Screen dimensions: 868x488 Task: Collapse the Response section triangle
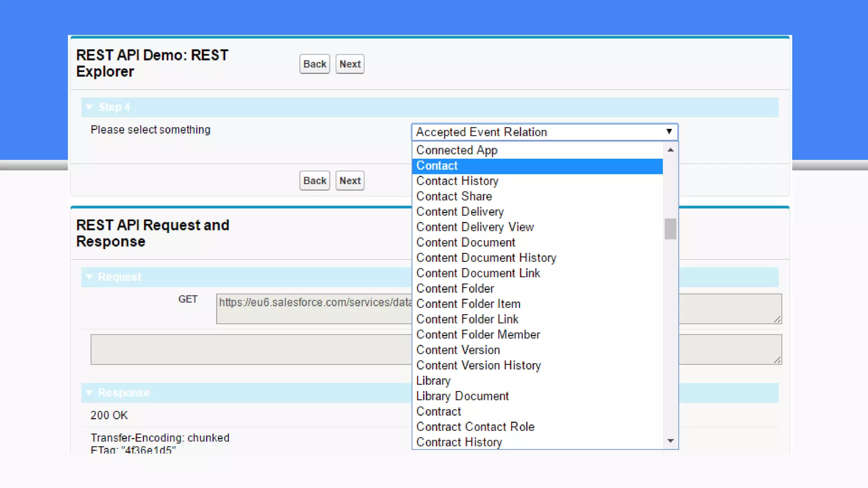(89, 393)
